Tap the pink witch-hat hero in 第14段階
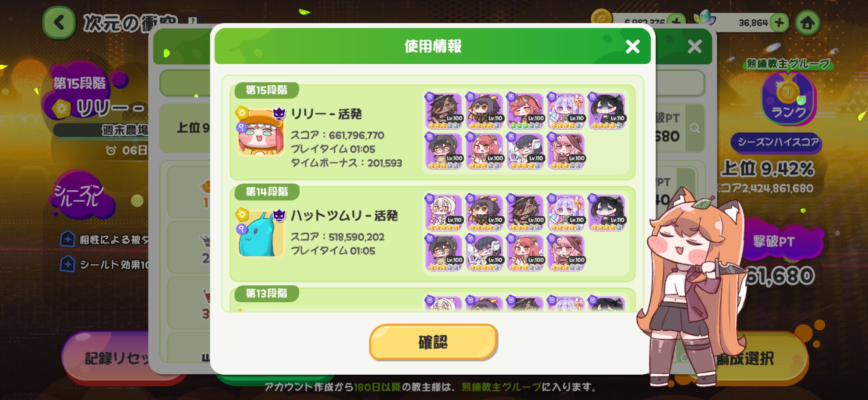 (566, 253)
